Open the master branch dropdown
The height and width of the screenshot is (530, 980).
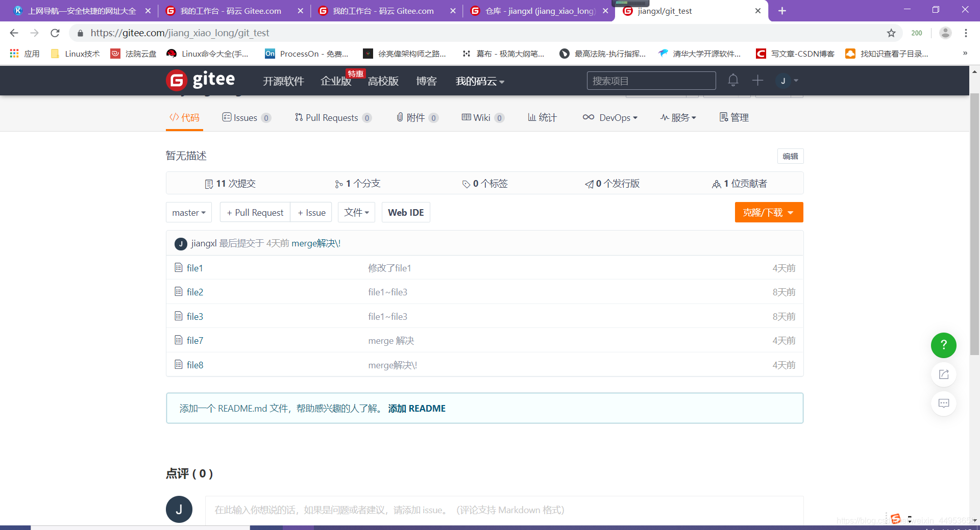[x=188, y=212]
